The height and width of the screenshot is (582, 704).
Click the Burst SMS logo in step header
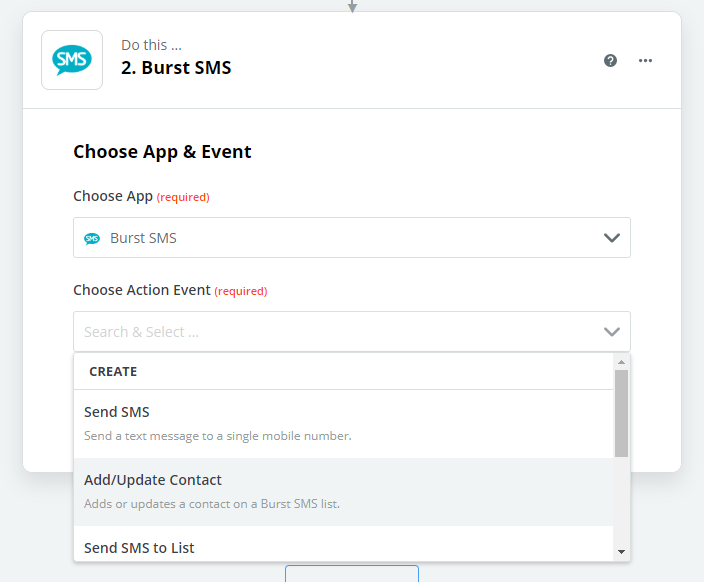tap(72, 60)
